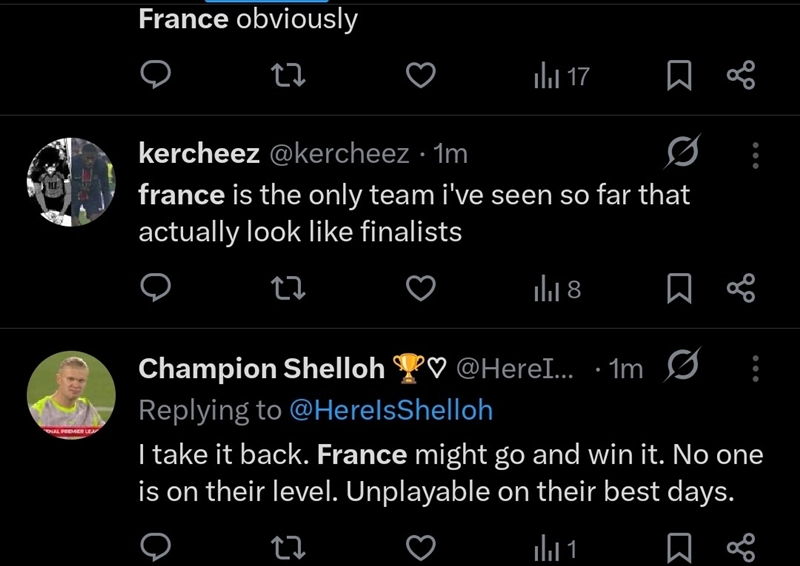View analytics showing 17 views

click(562, 77)
